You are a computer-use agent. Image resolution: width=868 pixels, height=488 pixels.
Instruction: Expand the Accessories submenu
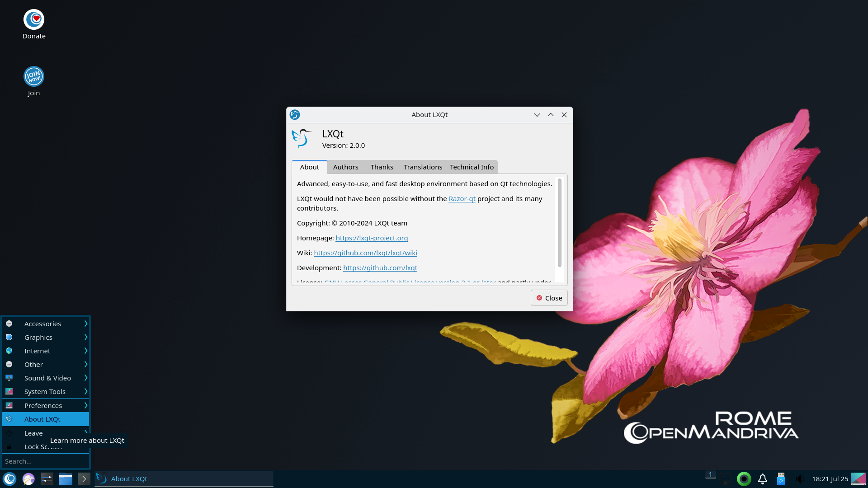click(45, 324)
